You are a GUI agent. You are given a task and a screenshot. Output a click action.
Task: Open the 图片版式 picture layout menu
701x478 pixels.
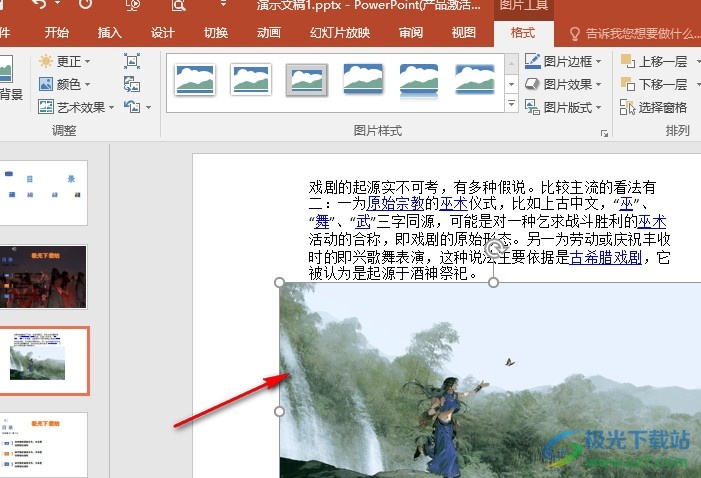pos(563,107)
